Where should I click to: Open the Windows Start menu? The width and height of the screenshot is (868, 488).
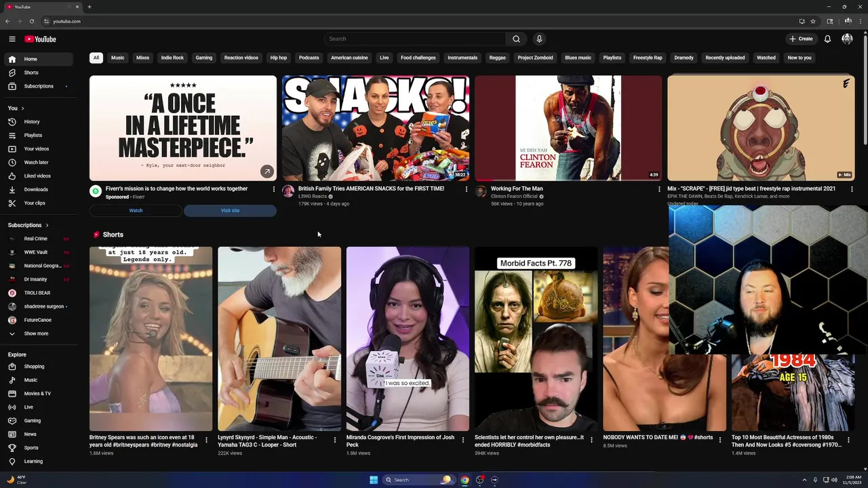pos(374,480)
